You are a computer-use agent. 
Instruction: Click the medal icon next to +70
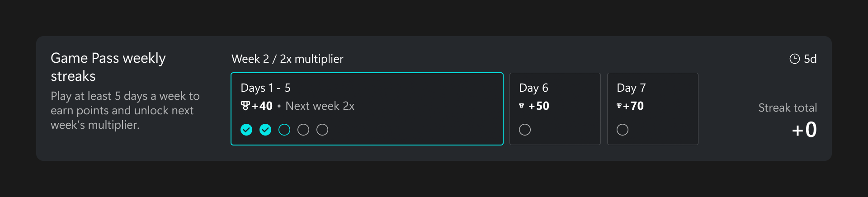point(619,106)
